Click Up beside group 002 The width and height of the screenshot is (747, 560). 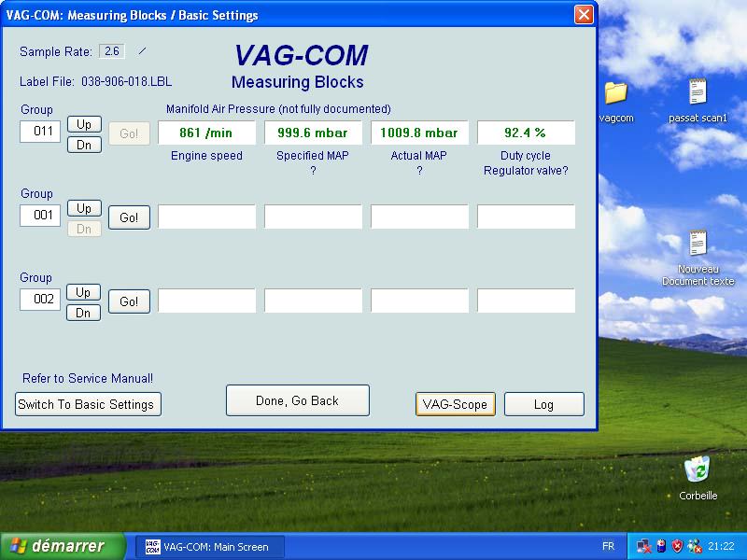[x=83, y=292]
